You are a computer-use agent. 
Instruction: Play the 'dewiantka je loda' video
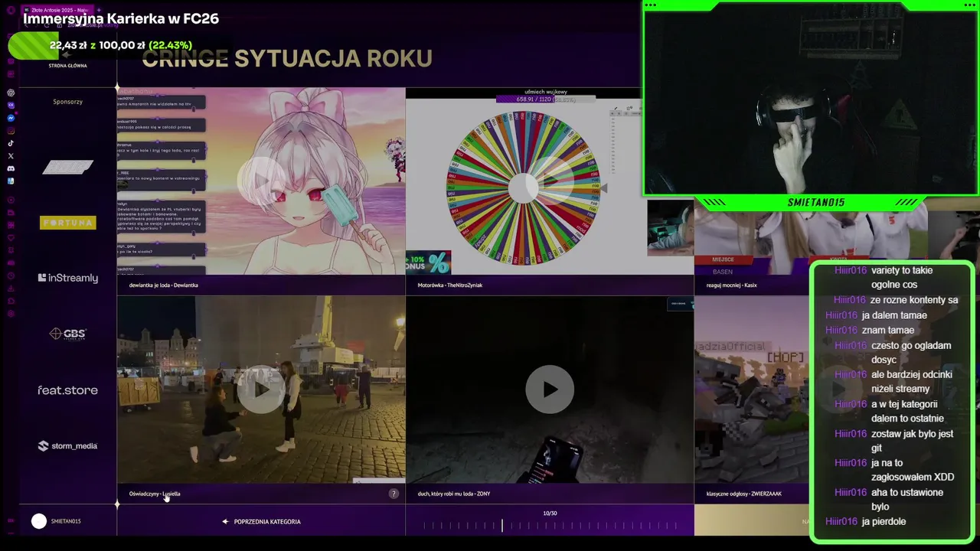tap(261, 181)
